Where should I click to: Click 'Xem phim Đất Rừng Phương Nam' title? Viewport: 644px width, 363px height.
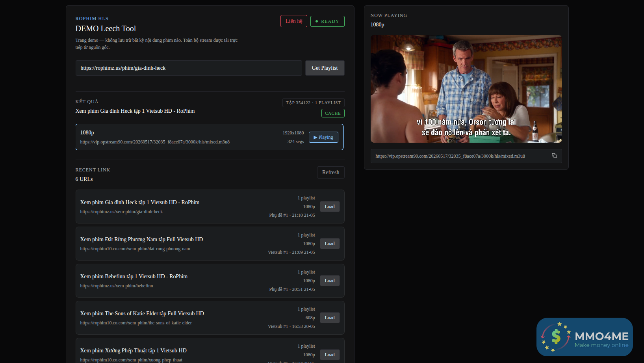[141, 239]
